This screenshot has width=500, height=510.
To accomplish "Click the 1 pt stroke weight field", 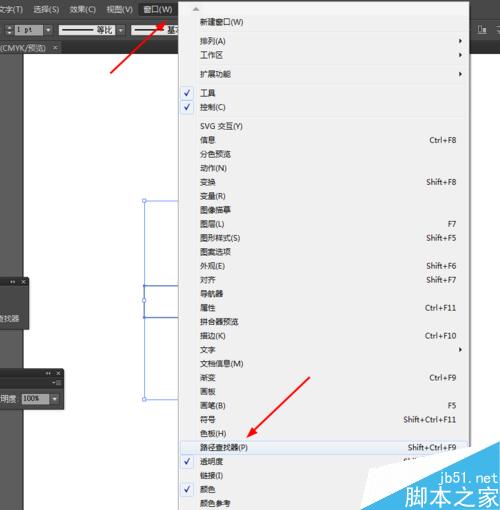I will (29, 30).
